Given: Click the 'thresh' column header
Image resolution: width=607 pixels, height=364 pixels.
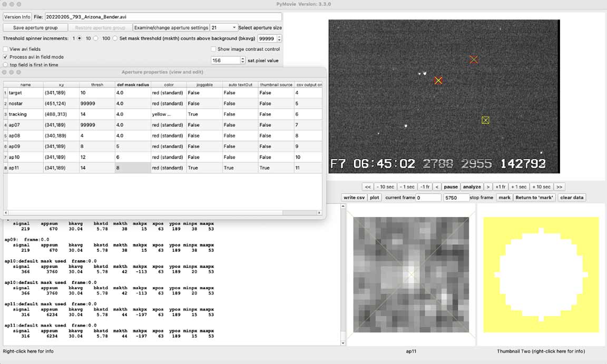Looking at the screenshot, I should [x=97, y=85].
